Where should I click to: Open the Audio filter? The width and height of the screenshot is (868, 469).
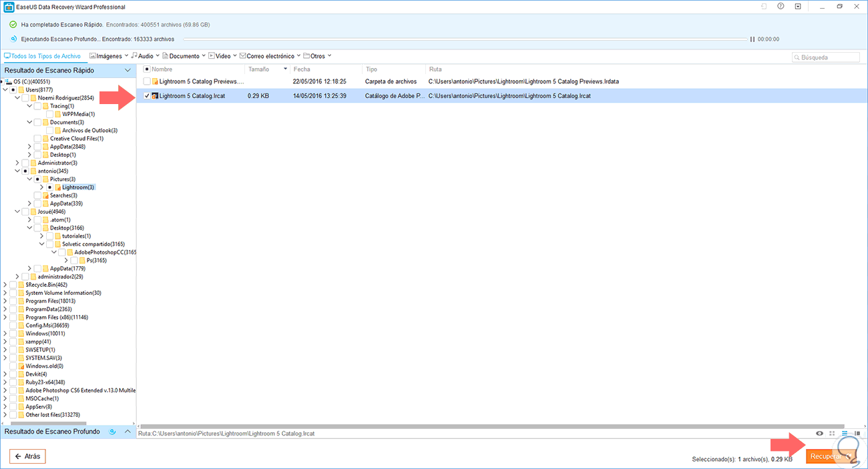click(x=145, y=56)
